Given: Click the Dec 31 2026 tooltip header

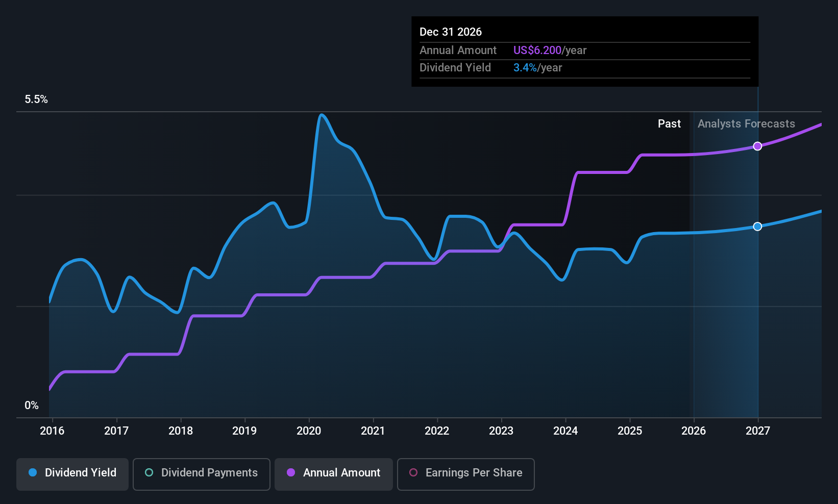Looking at the screenshot, I should [x=451, y=32].
